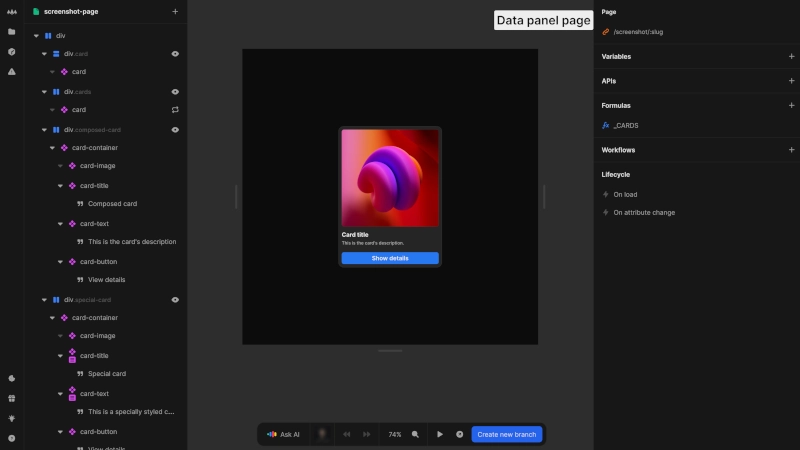This screenshot has width=800, height=450.
Task: Click the circular icon next to play
Action: click(x=460, y=434)
